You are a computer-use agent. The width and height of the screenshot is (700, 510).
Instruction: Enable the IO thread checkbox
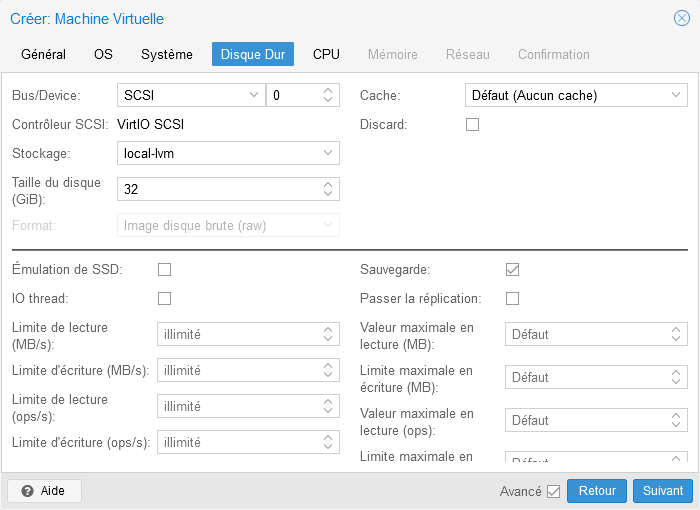pos(165,298)
